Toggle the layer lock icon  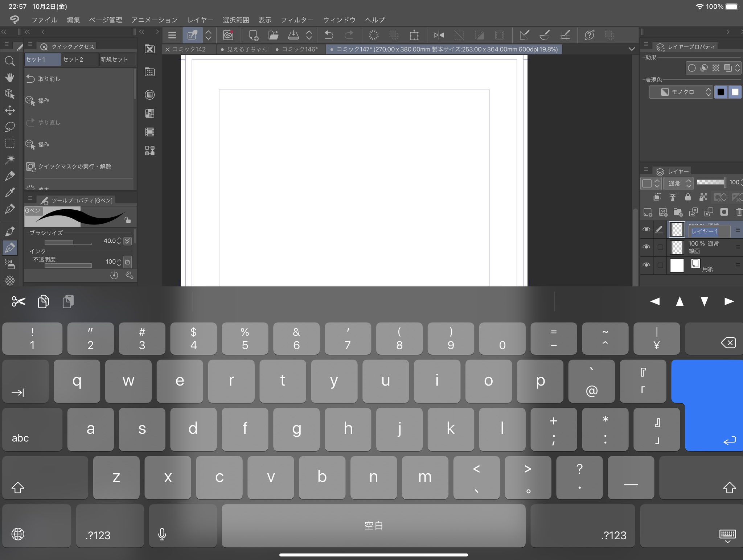[x=687, y=197]
